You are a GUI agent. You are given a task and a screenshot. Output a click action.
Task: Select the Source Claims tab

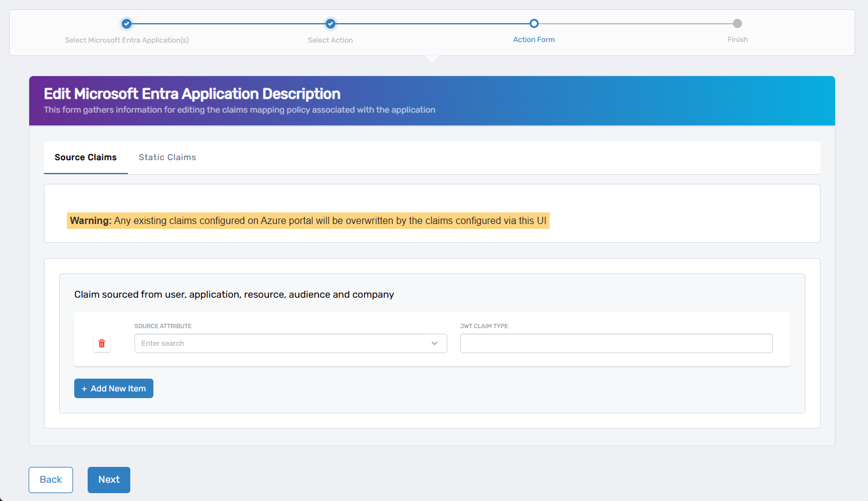(x=86, y=157)
